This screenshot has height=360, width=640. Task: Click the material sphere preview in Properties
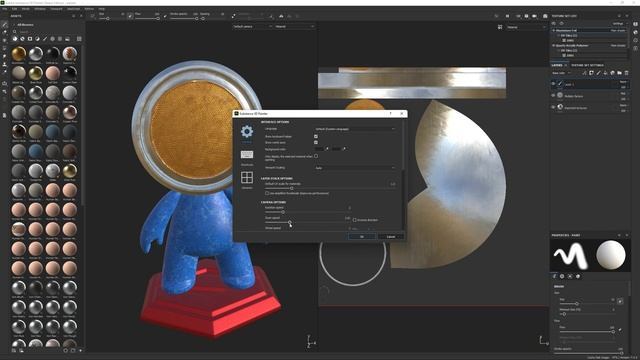(x=611, y=256)
